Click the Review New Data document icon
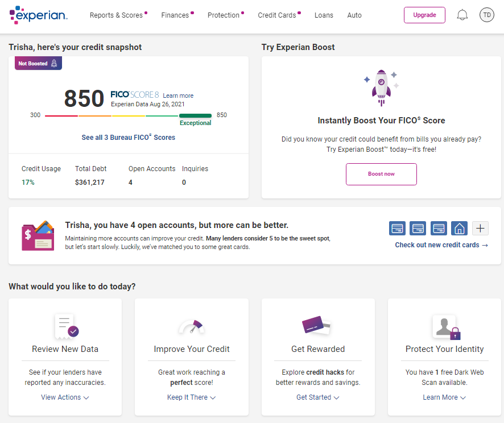The width and height of the screenshot is (504, 423). (67, 326)
